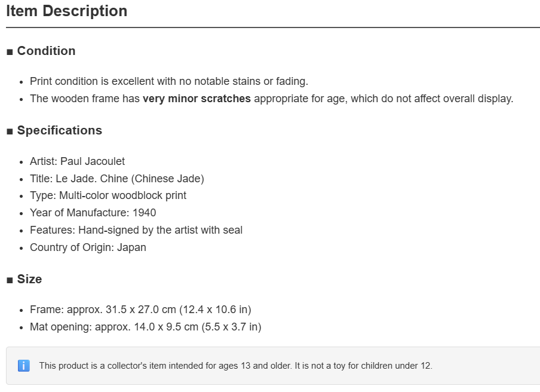Click 'Type: Multi-color woodblock print'
Viewport: 540px width, 392px height.
coord(108,195)
